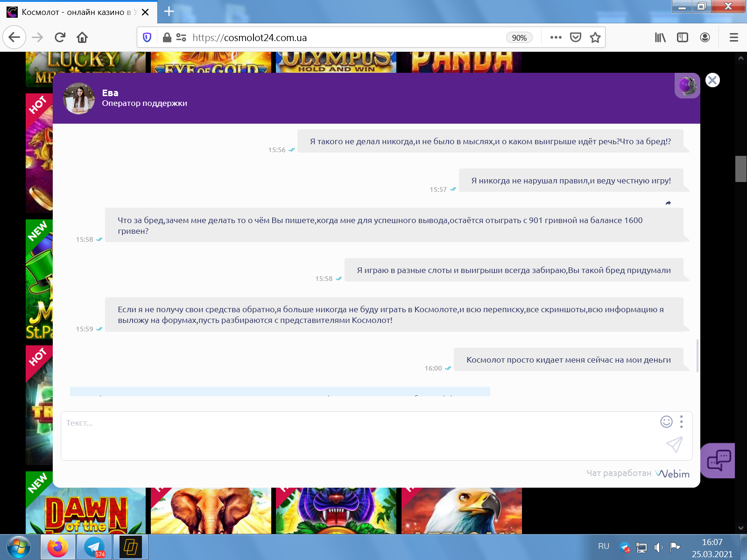Open the Panda slot game thumbnail
This screenshot has width=747, height=560.
(462, 63)
